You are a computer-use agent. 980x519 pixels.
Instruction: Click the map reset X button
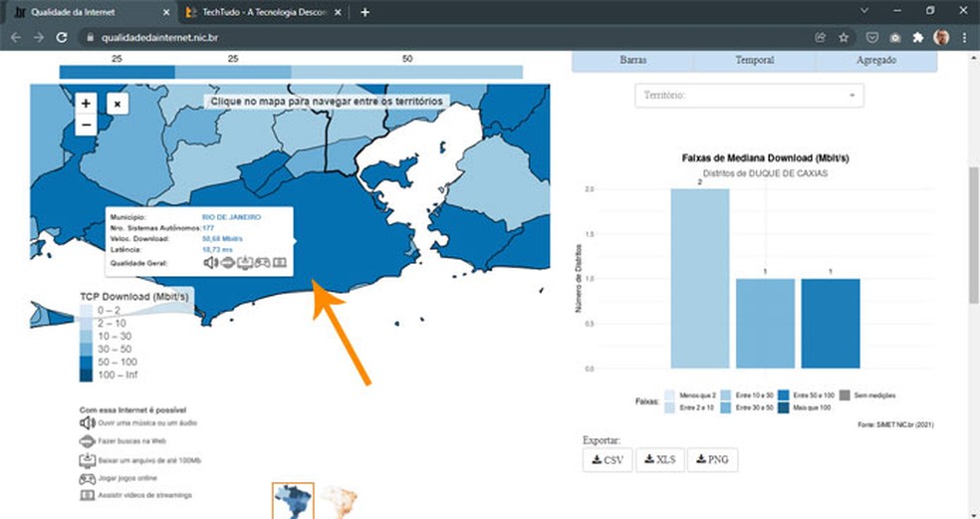click(x=117, y=104)
